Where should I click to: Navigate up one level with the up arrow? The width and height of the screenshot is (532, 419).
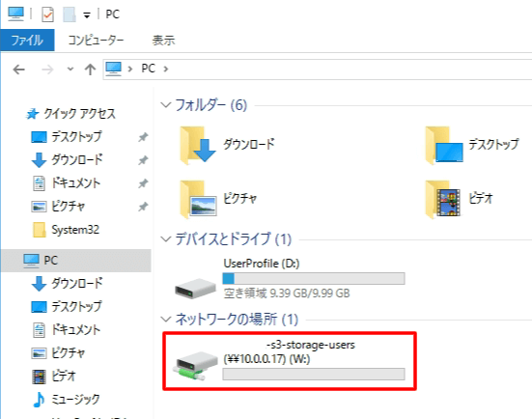(90, 70)
